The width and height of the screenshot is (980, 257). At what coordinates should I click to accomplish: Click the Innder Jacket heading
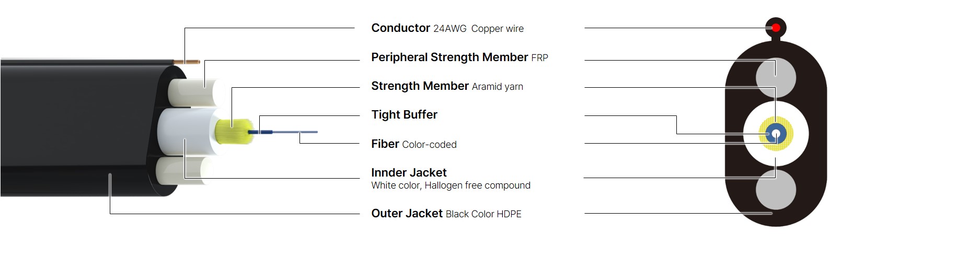409,173
